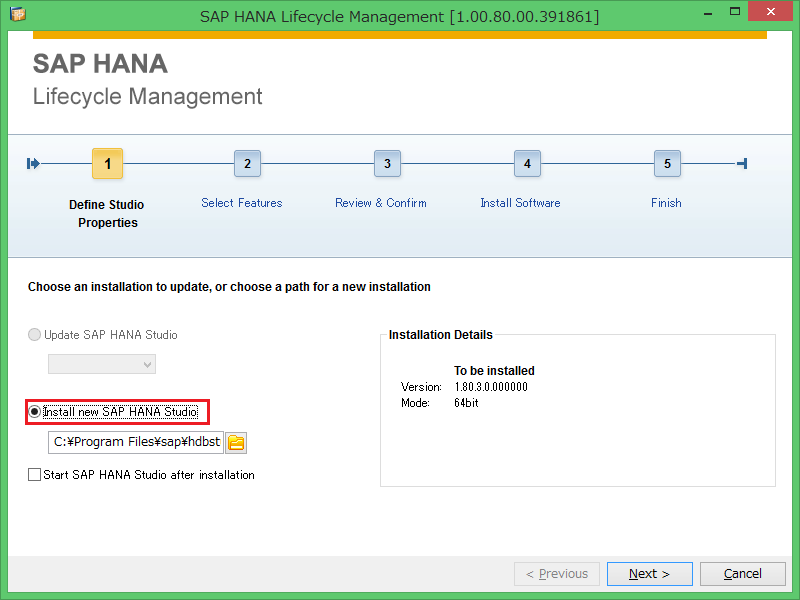This screenshot has width=800, height=600.
Task: Click the step 5 number box
Action: click(x=667, y=164)
